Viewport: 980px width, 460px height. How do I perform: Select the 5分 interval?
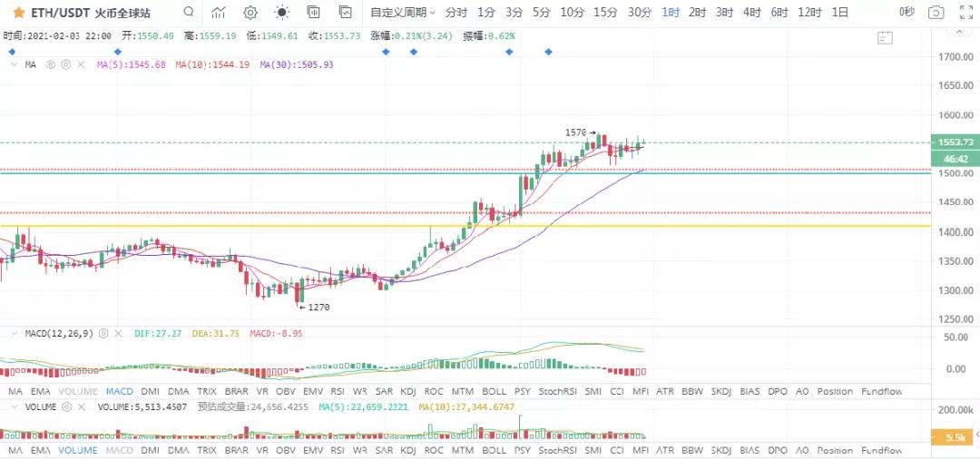(x=541, y=12)
